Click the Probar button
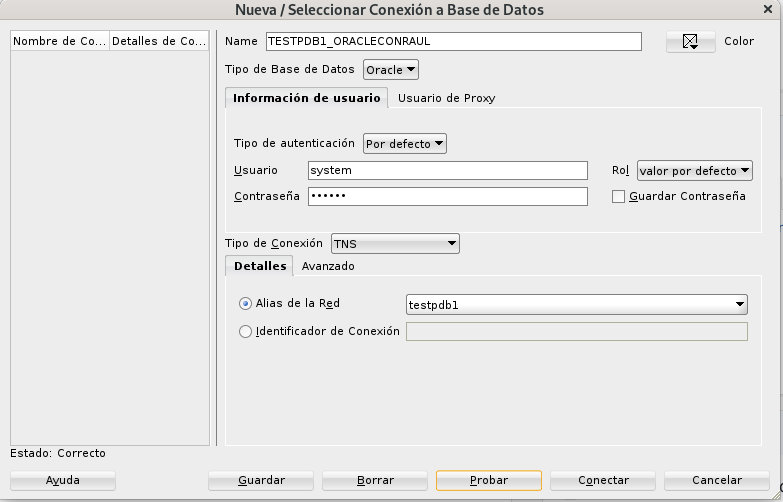 pyautogui.click(x=489, y=481)
